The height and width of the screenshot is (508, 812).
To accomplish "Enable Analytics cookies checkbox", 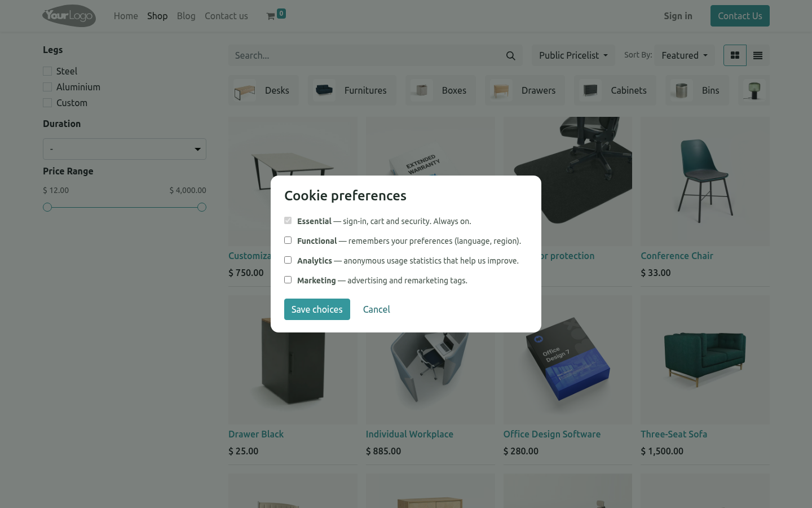I will pyautogui.click(x=288, y=260).
